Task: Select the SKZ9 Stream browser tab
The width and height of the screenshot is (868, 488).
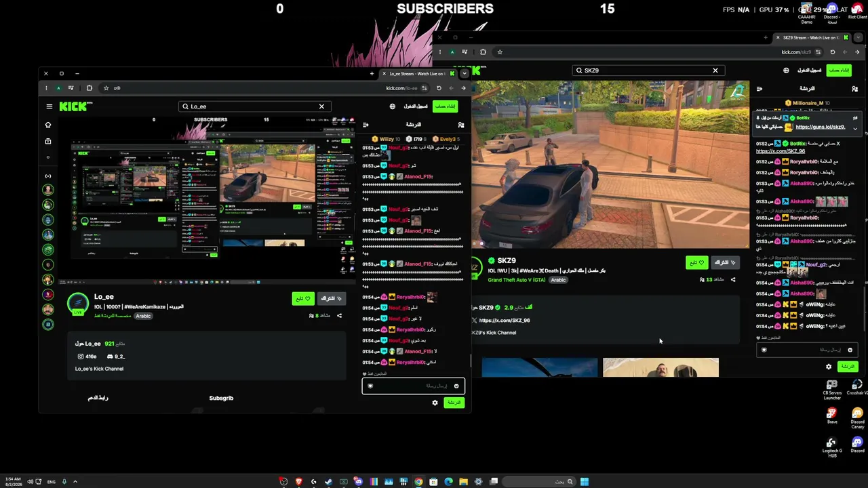Action: 812,37
